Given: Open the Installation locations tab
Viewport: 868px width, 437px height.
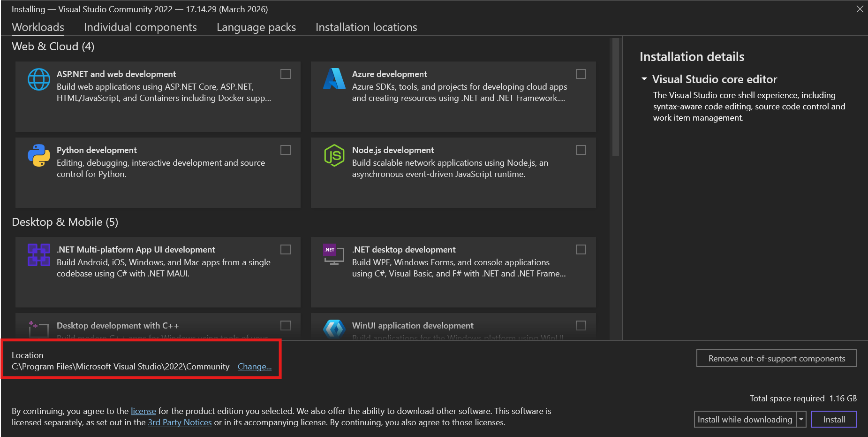Looking at the screenshot, I should click(x=366, y=27).
